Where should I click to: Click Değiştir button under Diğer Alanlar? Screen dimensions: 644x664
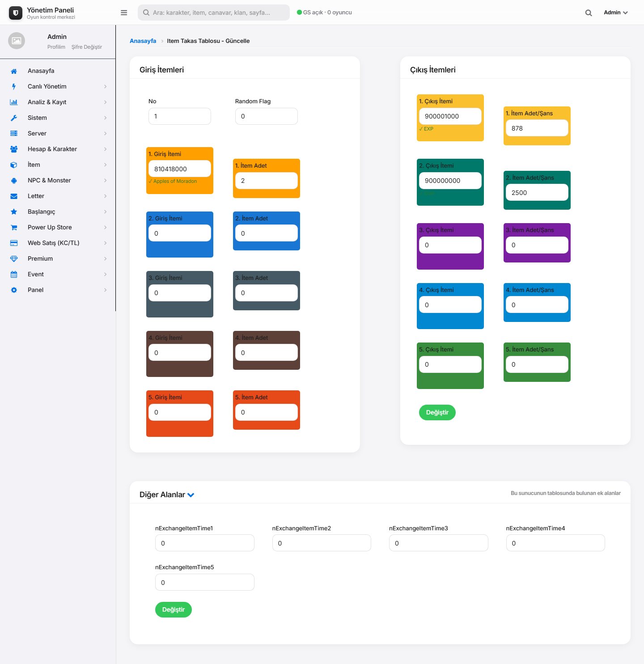174,609
